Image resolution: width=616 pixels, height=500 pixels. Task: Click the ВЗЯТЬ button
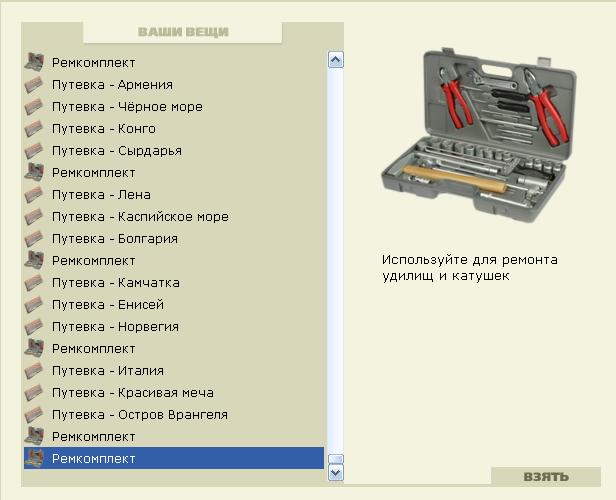[x=546, y=476]
